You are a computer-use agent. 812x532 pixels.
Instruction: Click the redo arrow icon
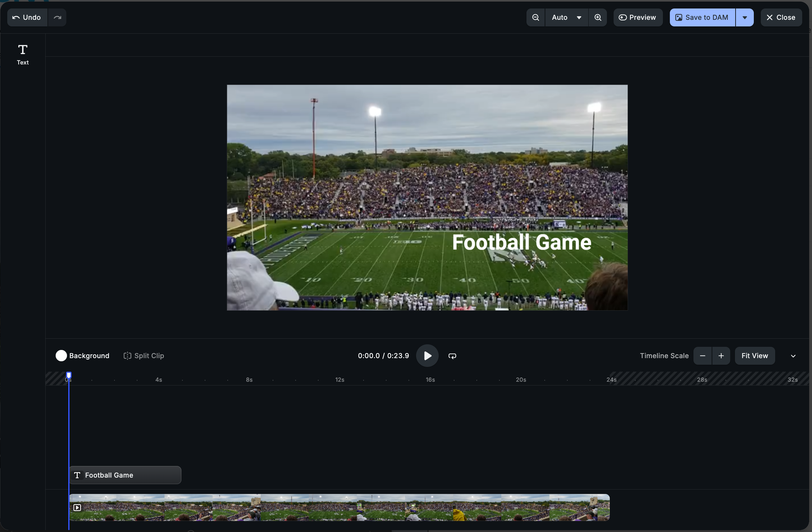click(x=57, y=17)
